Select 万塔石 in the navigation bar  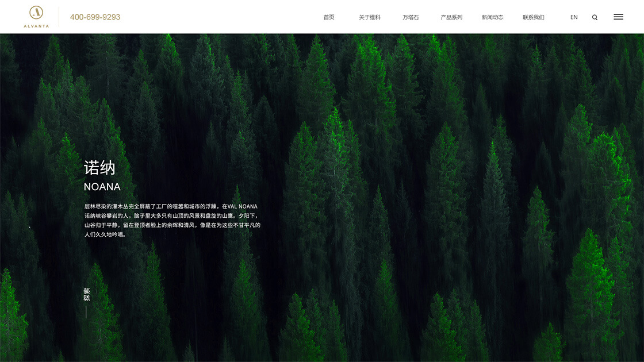(411, 17)
